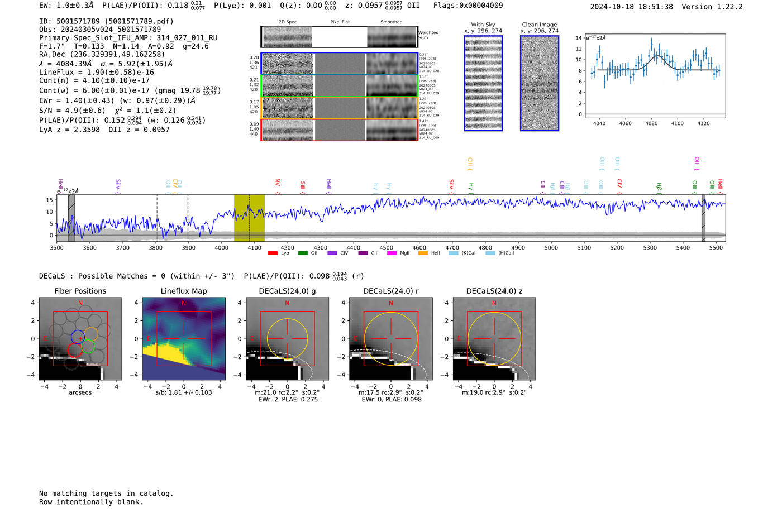This screenshot has width=782, height=532.
Task: Click the hatched gray band near 3540 Å
Action: (71, 218)
